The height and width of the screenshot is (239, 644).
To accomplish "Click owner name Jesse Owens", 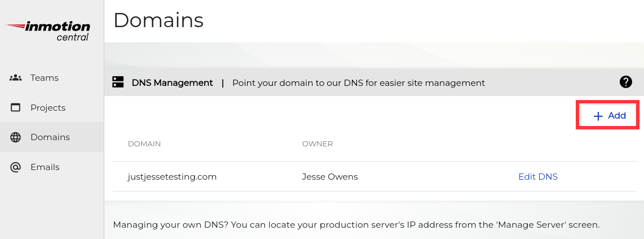I will coord(330,177).
